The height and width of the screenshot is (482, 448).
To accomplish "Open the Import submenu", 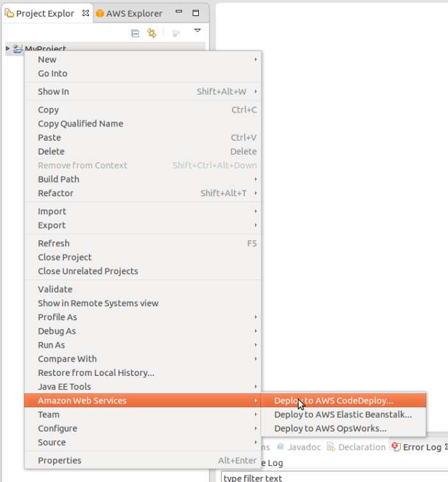I will pyautogui.click(x=143, y=211).
